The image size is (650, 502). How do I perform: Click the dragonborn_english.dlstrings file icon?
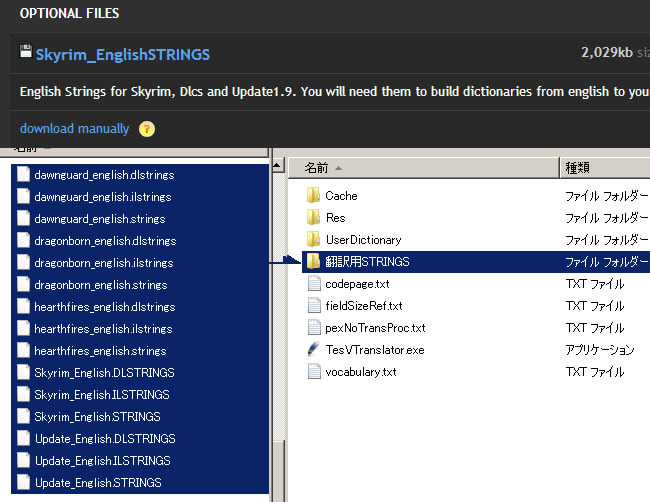[x=24, y=240]
